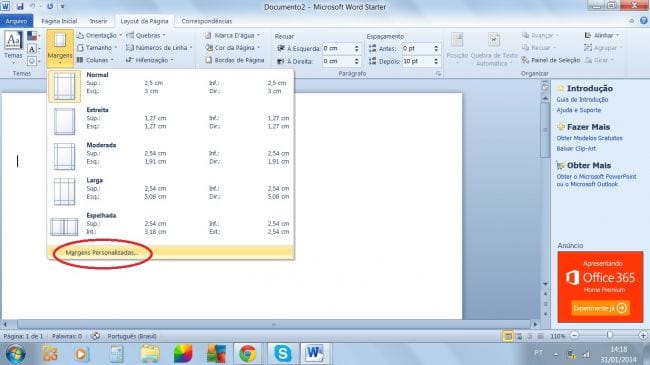This screenshot has width=650, height=365.
Task: Open the Windows Start button
Action: (15, 354)
